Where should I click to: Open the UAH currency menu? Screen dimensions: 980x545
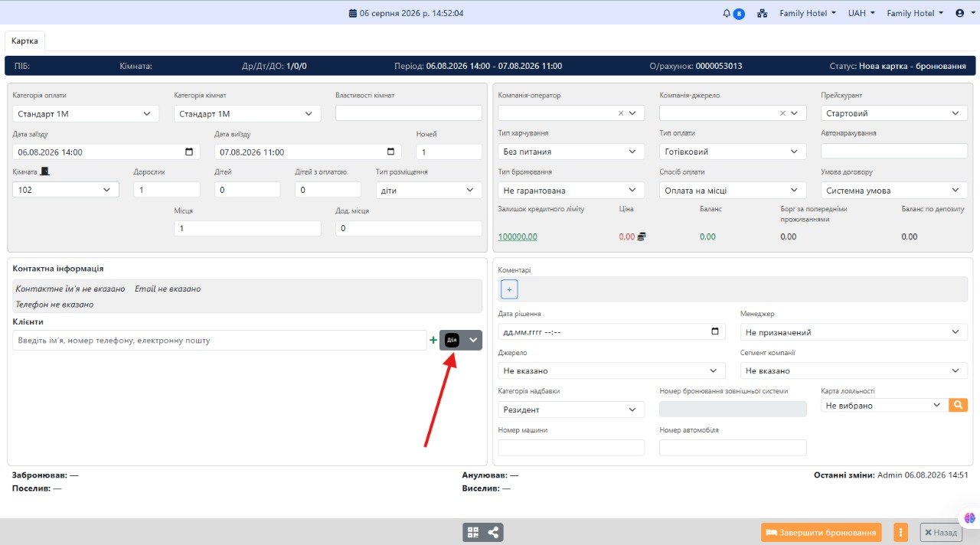click(x=861, y=13)
